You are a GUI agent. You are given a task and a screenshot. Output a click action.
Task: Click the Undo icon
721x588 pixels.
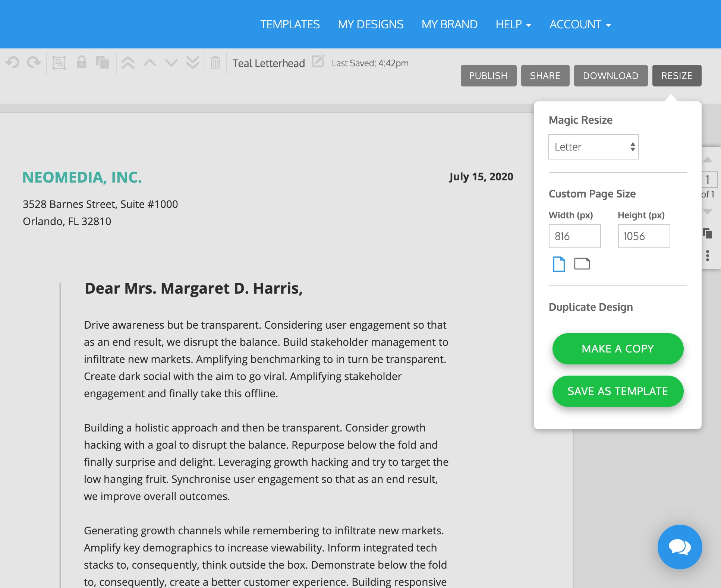[13, 63]
